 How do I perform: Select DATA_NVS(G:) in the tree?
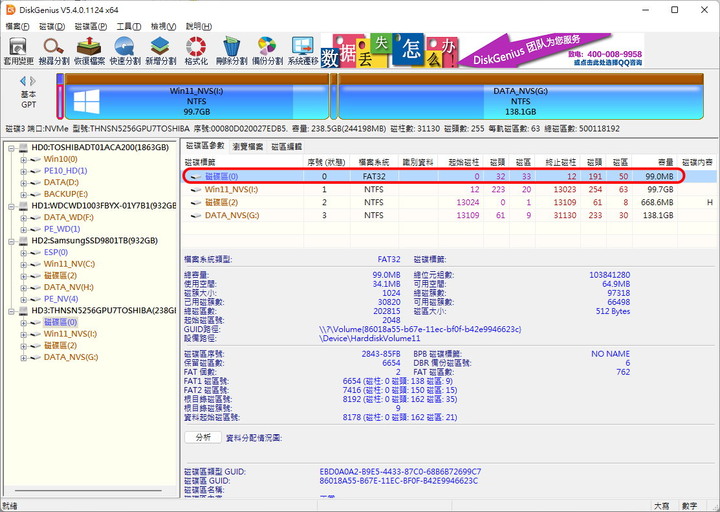[x=71, y=357]
